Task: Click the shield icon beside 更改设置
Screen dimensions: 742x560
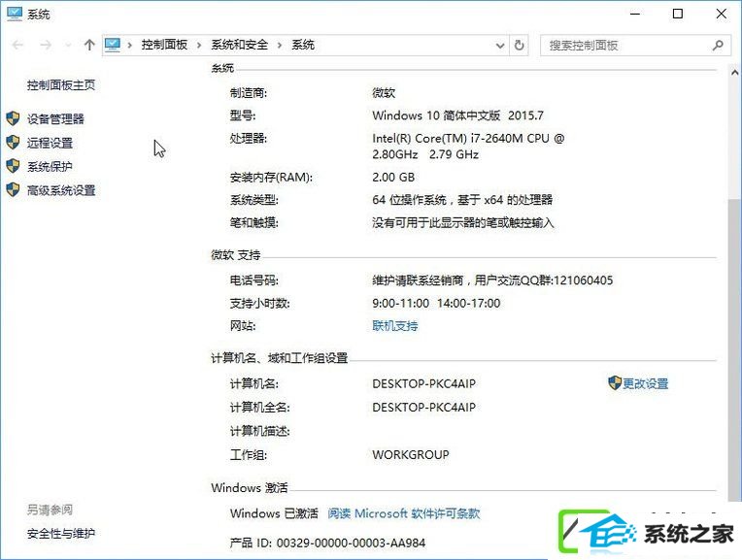Action: [614, 383]
